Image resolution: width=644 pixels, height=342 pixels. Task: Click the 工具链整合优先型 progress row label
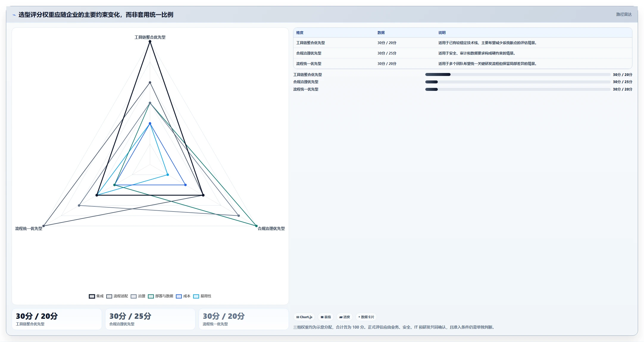[x=307, y=75]
